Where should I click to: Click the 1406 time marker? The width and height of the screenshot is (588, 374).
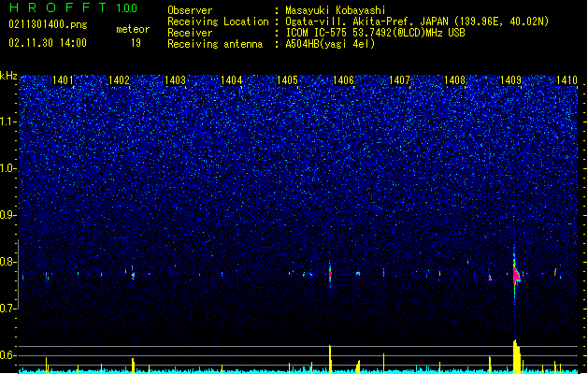343,80
